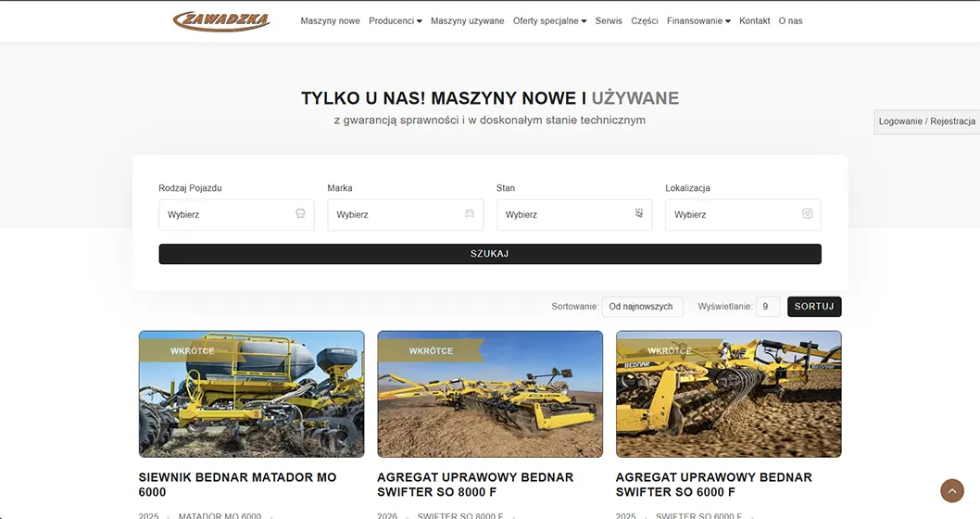Open AGREGAT UPRAWOWY BEDNAR SWIFTER SO 8000 F link
The image size is (980, 519).
coord(475,485)
